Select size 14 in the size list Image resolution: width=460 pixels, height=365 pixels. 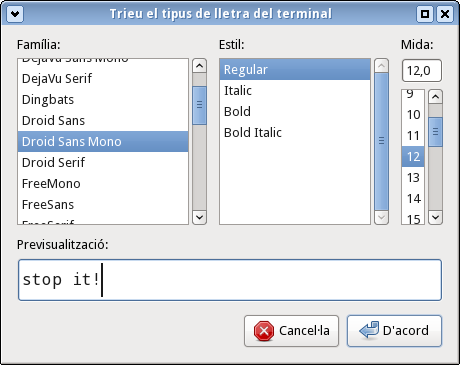pyautogui.click(x=413, y=199)
